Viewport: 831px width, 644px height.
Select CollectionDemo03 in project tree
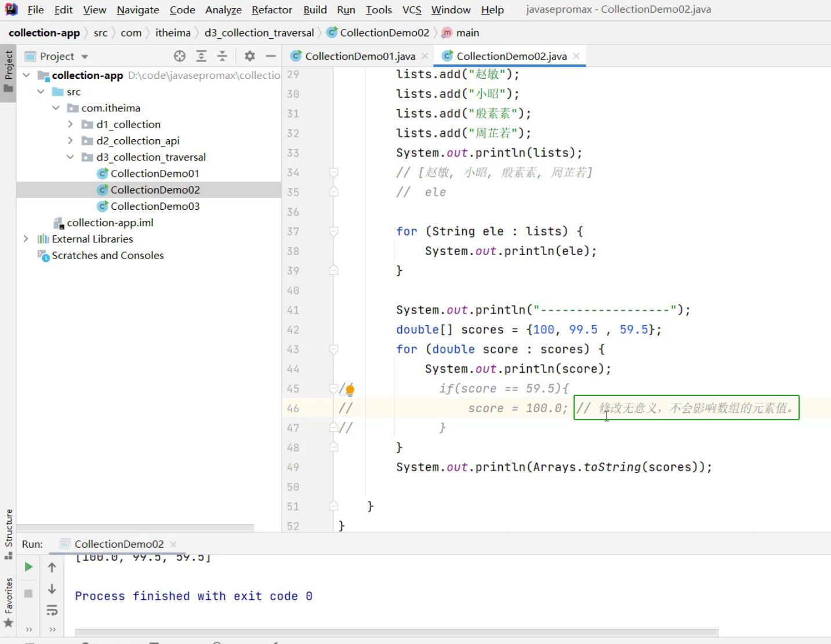coord(149,206)
